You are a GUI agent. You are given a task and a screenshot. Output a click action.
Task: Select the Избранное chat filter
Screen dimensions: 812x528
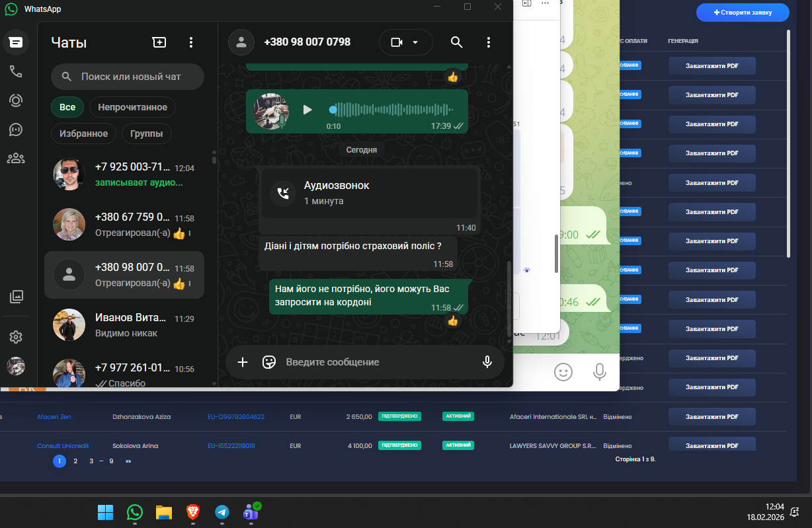click(83, 133)
